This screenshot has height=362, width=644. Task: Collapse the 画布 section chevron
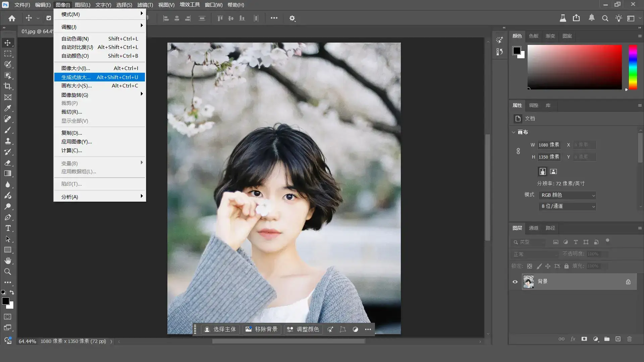[x=514, y=132]
